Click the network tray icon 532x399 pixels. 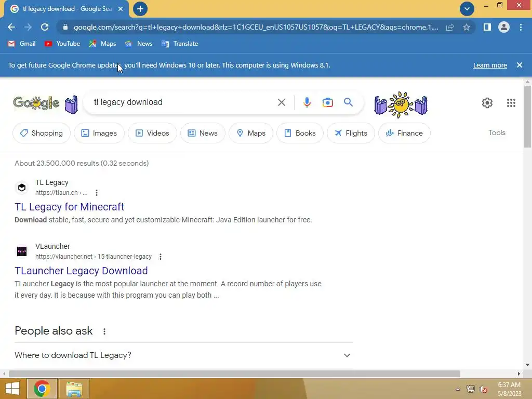coord(470,389)
